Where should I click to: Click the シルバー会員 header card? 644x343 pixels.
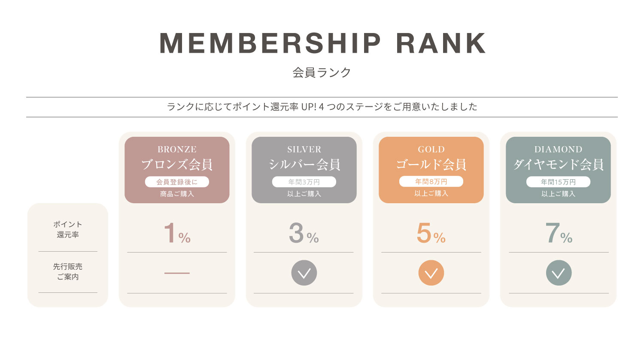[x=304, y=165]
